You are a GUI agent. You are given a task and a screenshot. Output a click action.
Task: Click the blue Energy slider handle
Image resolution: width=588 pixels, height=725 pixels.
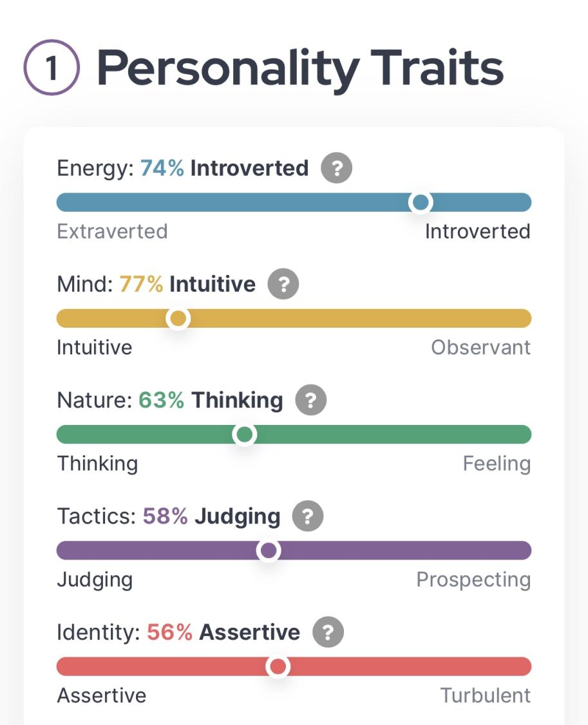click(421, 203)
